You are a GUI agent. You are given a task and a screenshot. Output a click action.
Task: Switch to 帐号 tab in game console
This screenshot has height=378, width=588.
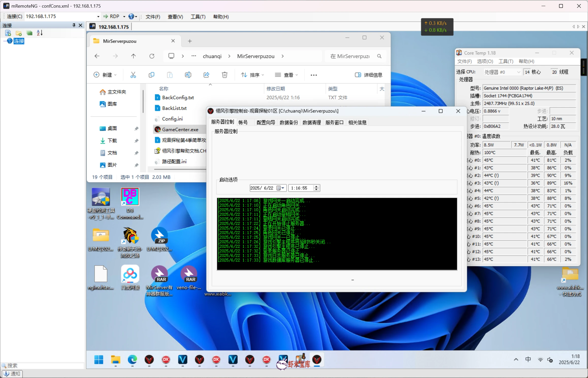tap(243, 122)
